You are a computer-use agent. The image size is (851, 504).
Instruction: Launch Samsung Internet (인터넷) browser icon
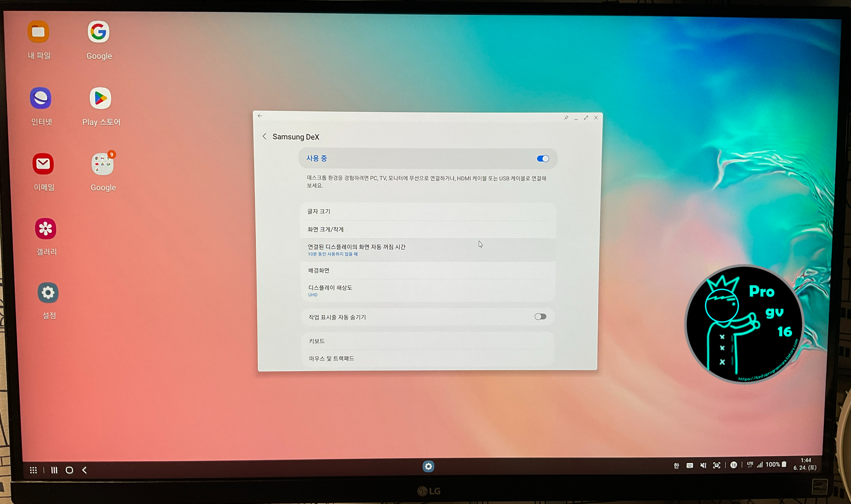pos(41,98)
